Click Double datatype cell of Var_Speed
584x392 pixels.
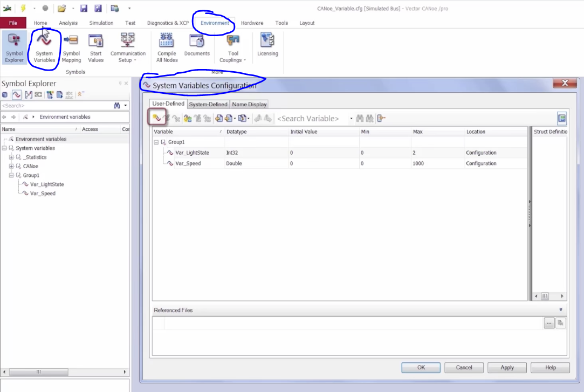(x=256, y=163)
